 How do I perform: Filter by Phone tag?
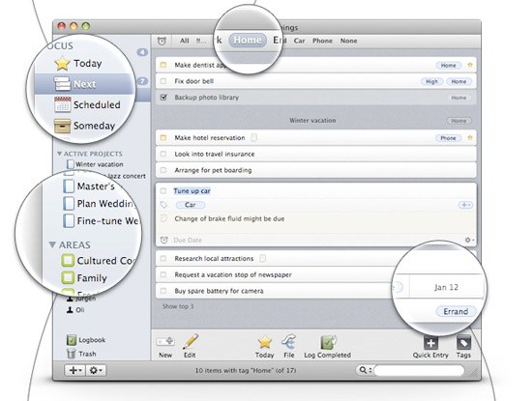[322, 41]
